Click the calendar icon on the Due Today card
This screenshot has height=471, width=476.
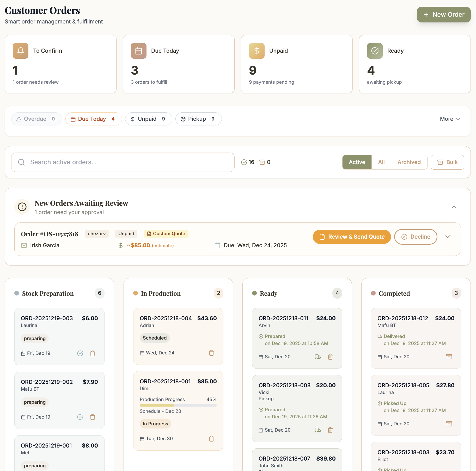point(138,51)
